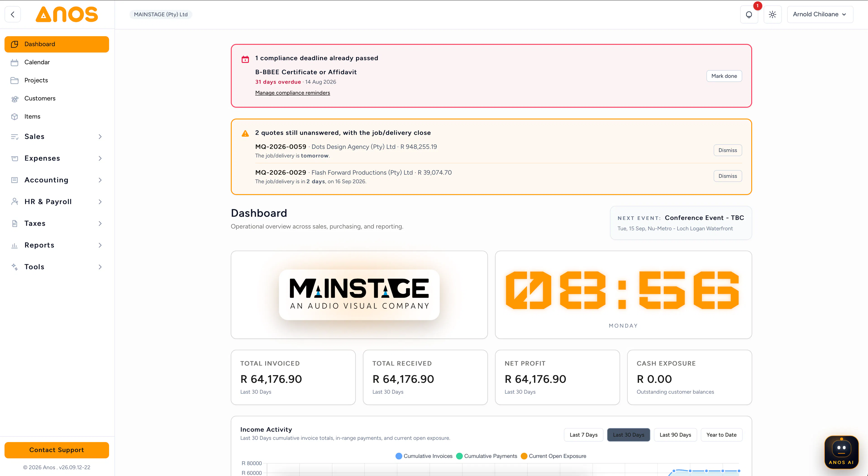868x476 pixels.
Task: Click the version text v26.09.12-22
Action: click(74, 468)
